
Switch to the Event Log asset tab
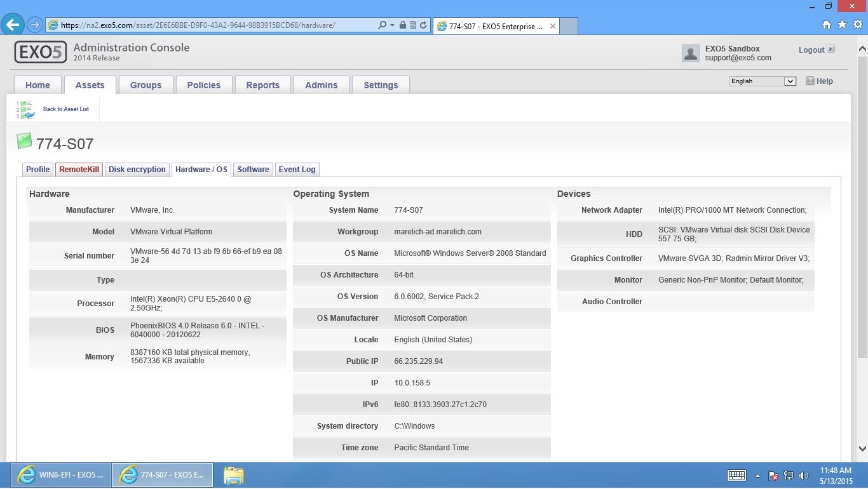coord(297,170)
